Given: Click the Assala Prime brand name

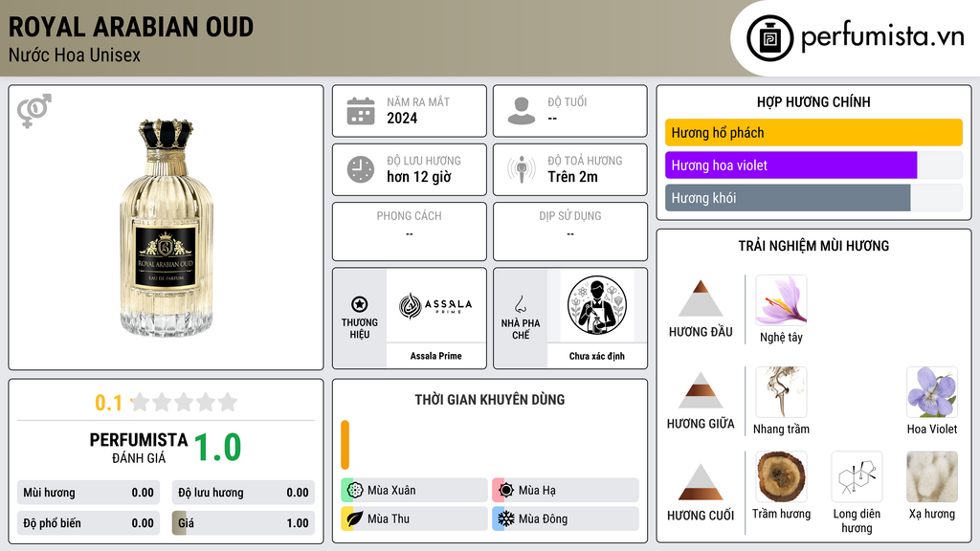Looking at the screenshot, I should coord(435,356).
